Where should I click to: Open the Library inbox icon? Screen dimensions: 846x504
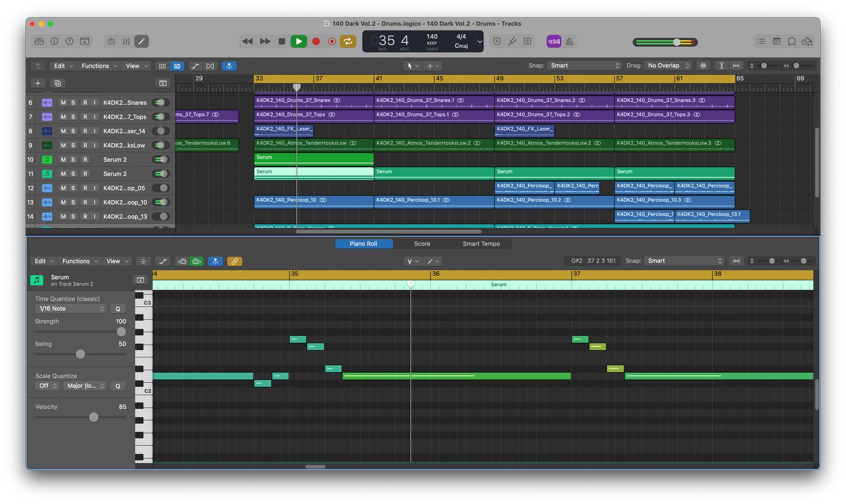pos(39,41)
